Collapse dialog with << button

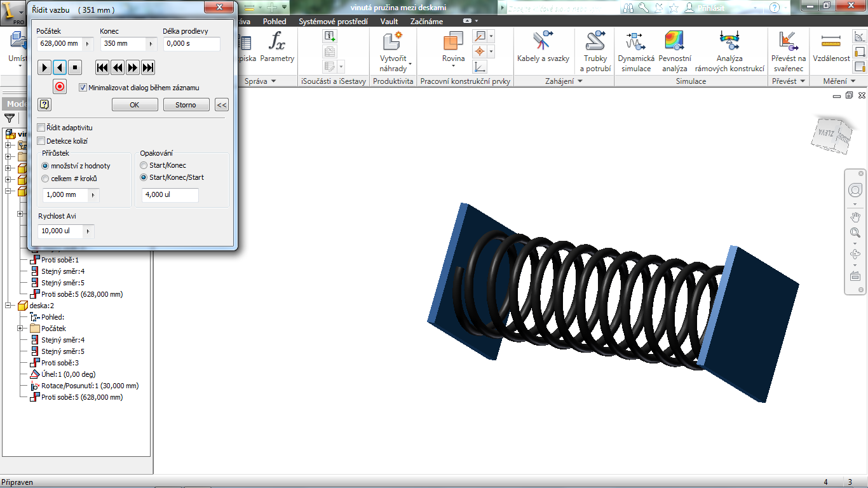pyautogui.click(x=222, y=105)
